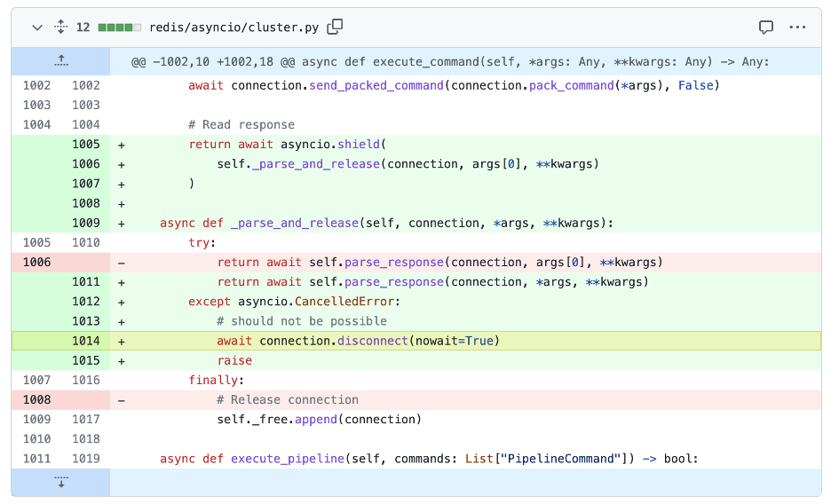This screenshot has height=504, width=831.
Task: Click the expand all lines icon
Action: [60, 28]
